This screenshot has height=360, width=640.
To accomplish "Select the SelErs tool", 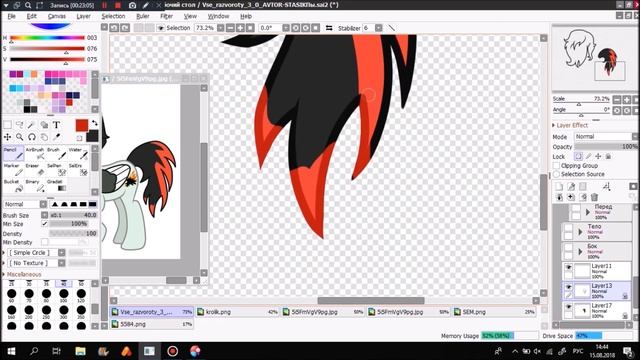I will click(x=78, y=170).
